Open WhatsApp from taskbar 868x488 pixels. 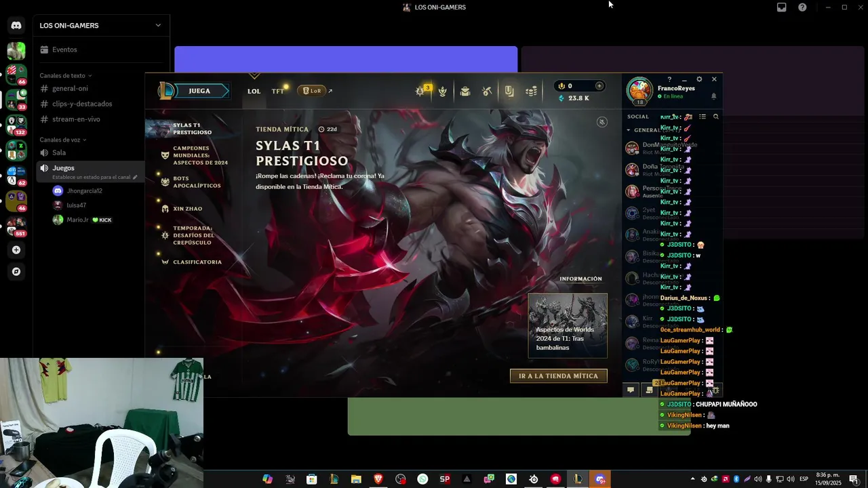422,479
